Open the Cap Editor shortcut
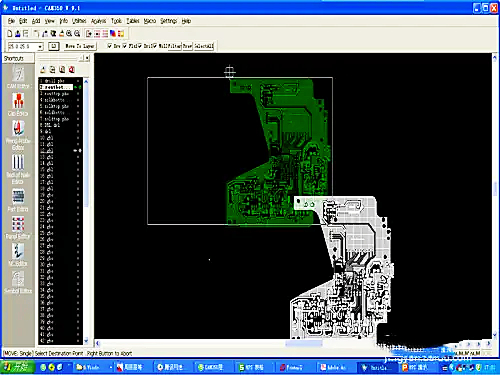The width and height of the screenshot is (500, 375). coord(18,104)
